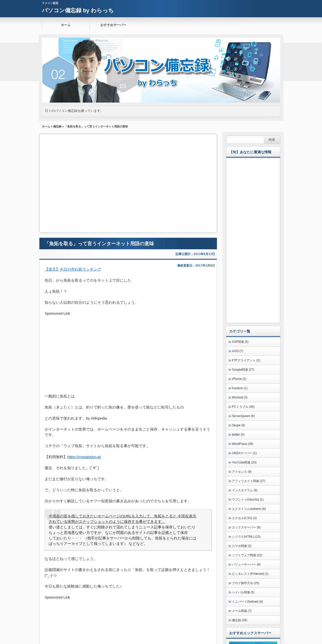Open the おすすめサーバー navigation item

pos(113,25)
